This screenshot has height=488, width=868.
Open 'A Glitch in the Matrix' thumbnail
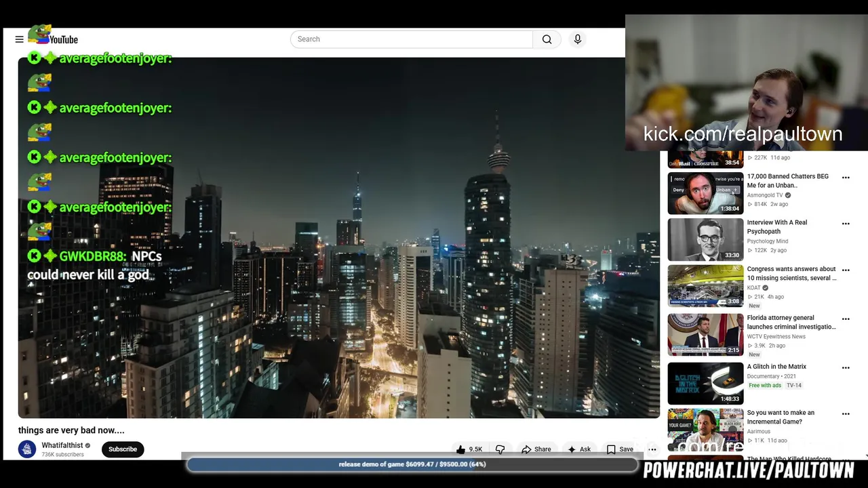coord(705,384)
